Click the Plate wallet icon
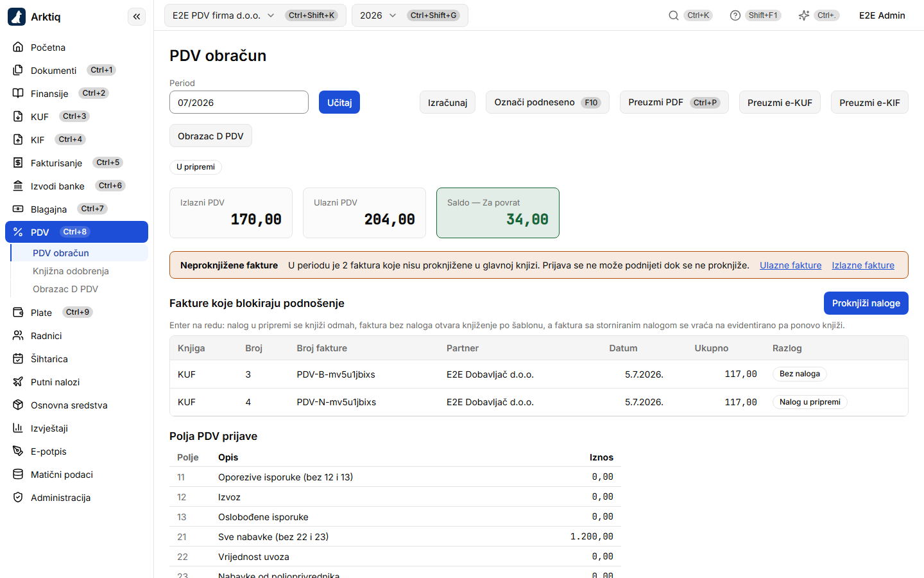 [18, 313]
